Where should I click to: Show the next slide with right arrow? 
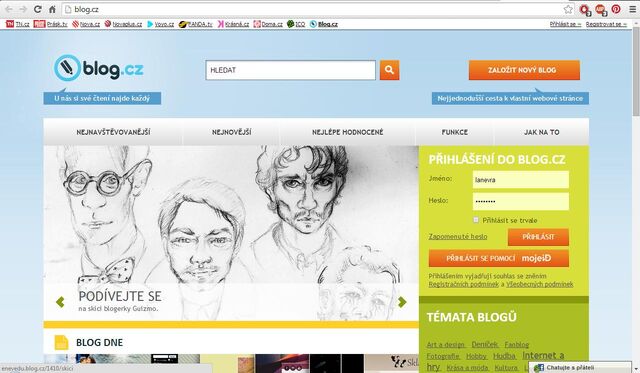[402, 302]
